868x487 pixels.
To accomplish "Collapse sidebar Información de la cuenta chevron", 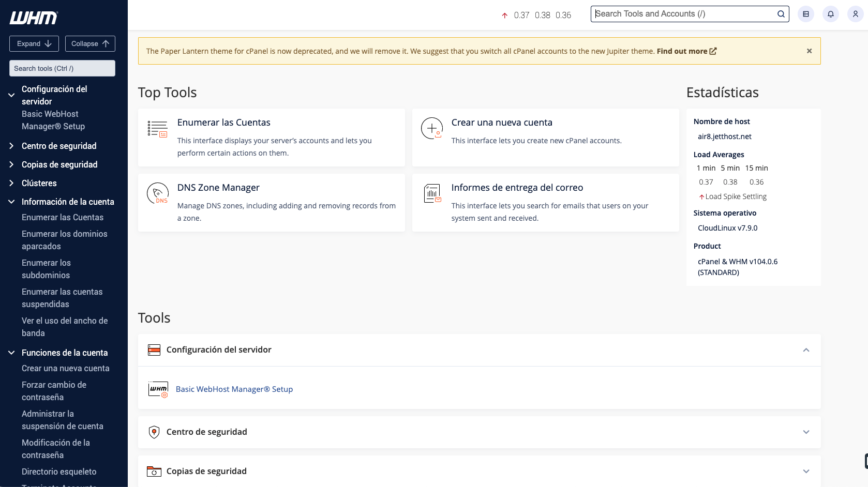I will (x=11, y=202).
